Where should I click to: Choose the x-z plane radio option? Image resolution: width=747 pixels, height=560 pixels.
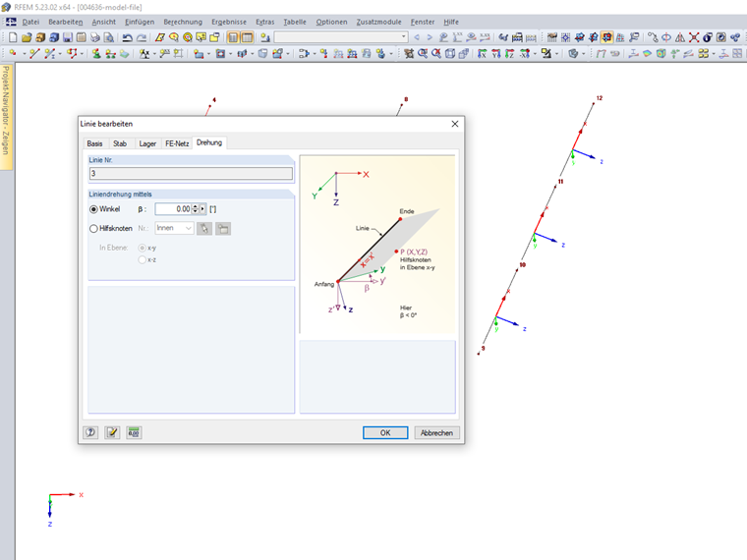[142, 260]
